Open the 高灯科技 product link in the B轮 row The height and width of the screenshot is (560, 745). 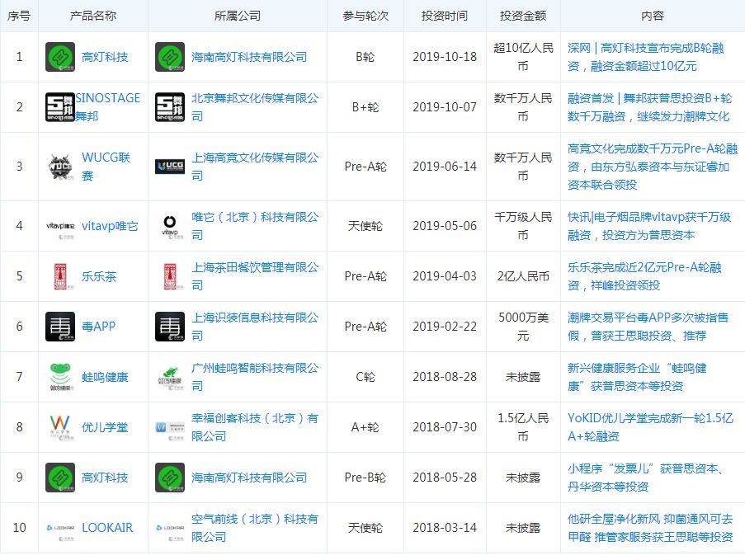(x=105, y=57)
